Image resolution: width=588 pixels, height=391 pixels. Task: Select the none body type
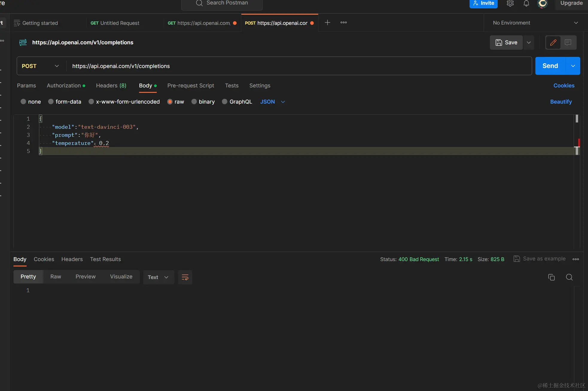(23, 101)
